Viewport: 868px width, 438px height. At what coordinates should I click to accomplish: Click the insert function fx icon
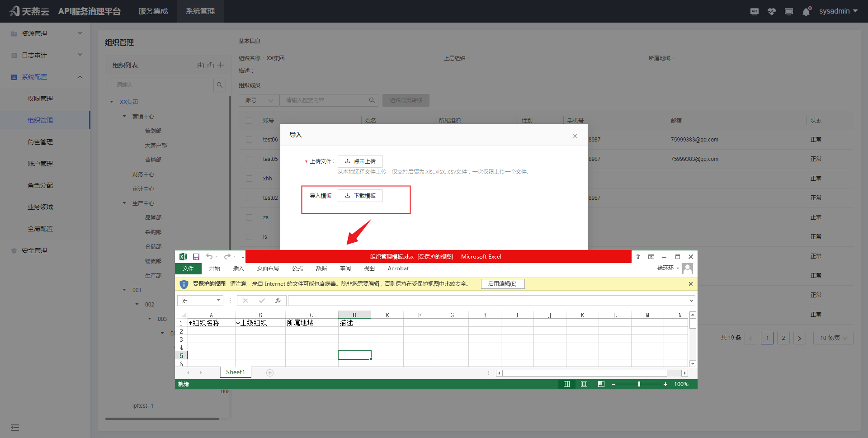278,301
